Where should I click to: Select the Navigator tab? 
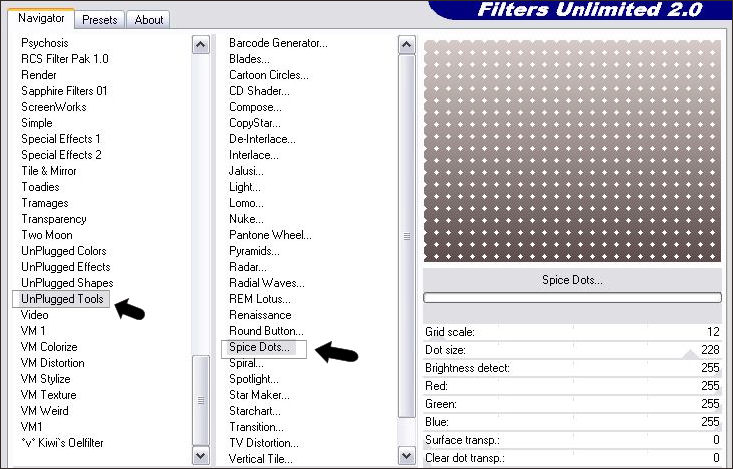tap(43, 18)
